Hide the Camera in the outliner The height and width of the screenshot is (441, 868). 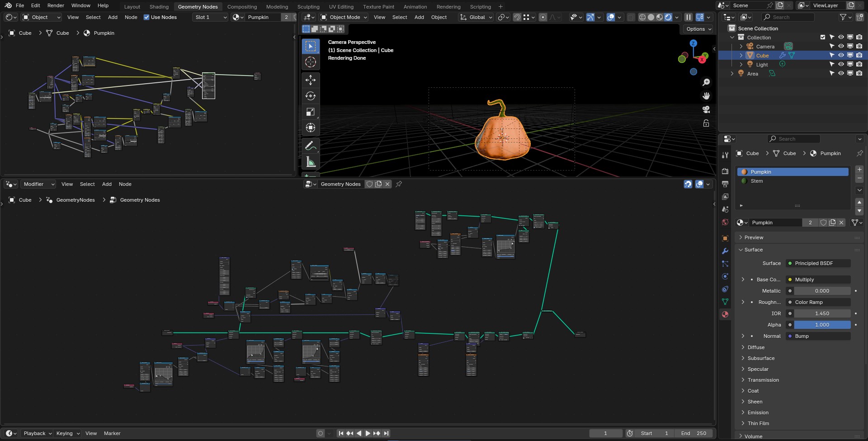pos(841,46)
